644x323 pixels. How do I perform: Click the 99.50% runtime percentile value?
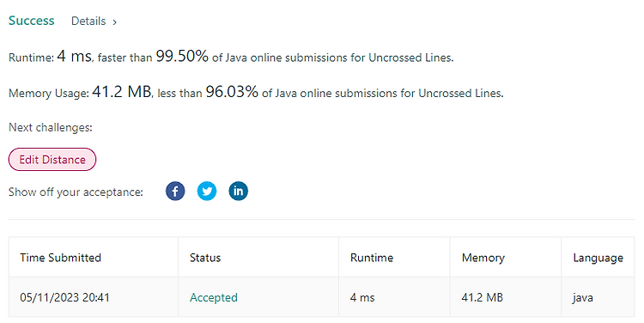coord(182,56)
